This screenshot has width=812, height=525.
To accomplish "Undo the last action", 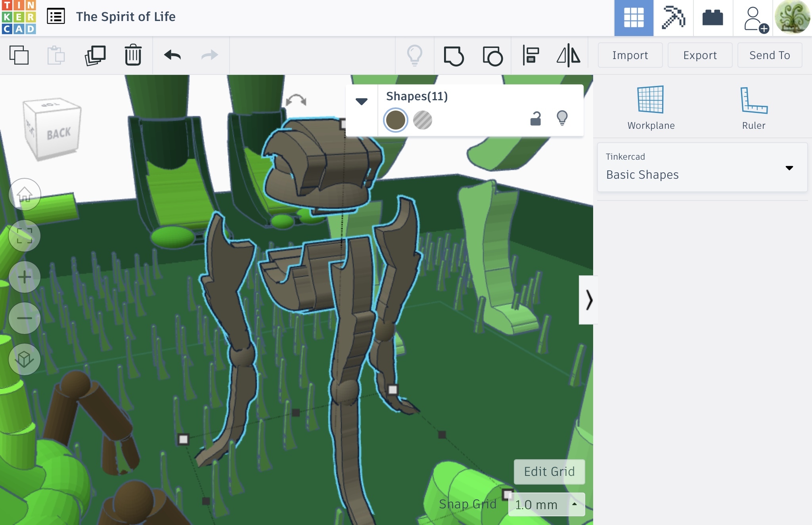I will point(172,55).
